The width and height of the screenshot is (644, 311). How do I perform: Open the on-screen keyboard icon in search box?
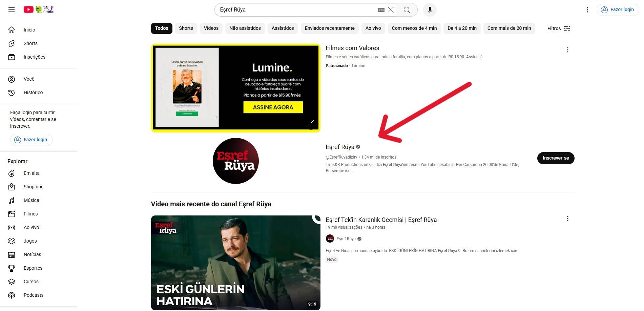381,10
